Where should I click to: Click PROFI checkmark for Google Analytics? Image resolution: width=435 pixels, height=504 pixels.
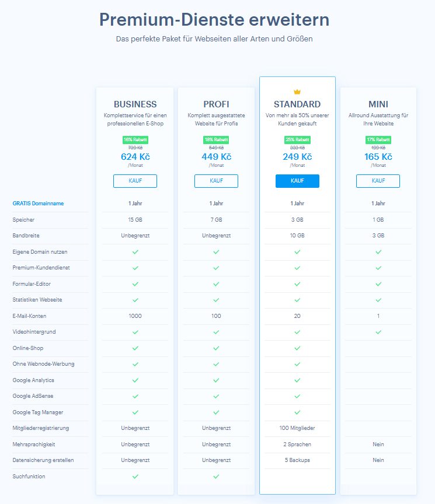tap(216, 380)
